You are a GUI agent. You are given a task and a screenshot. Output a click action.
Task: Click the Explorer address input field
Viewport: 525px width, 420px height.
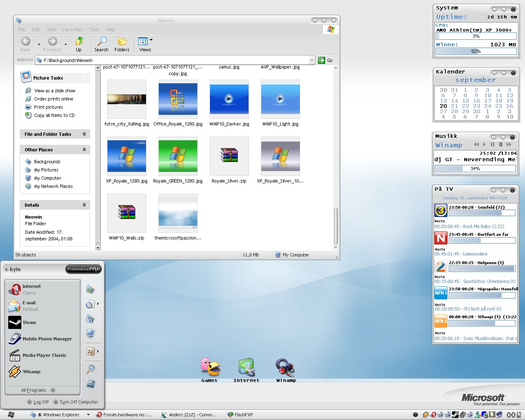click(175, 60)
